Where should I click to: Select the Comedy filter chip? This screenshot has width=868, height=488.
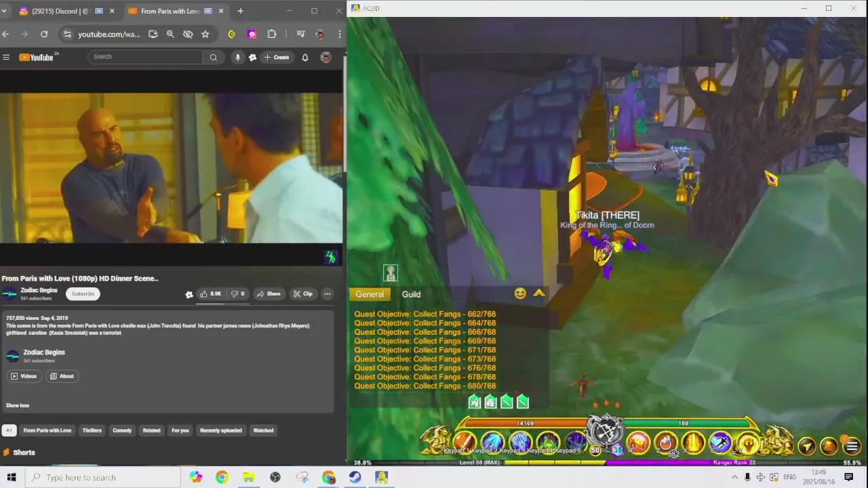(x=122, y=430)
